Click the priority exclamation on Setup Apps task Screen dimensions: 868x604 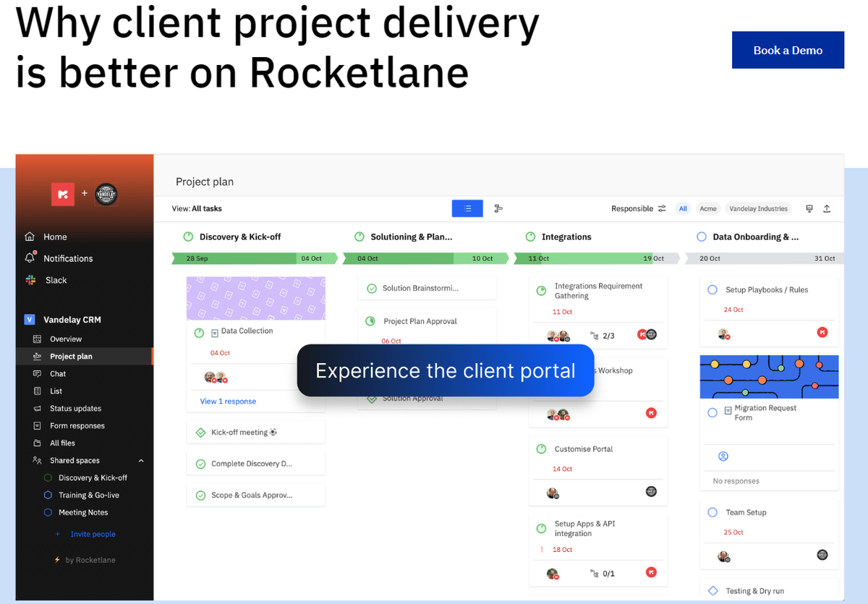click(541, 550)
